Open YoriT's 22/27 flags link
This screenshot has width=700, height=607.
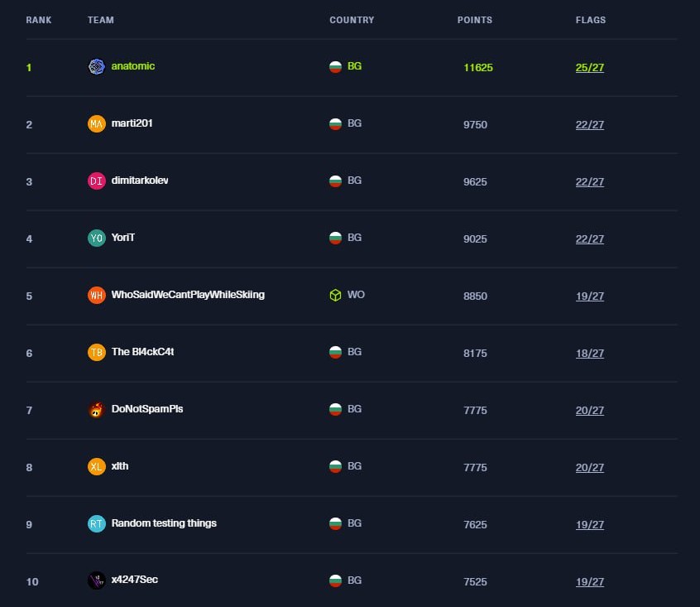[590, 239]
